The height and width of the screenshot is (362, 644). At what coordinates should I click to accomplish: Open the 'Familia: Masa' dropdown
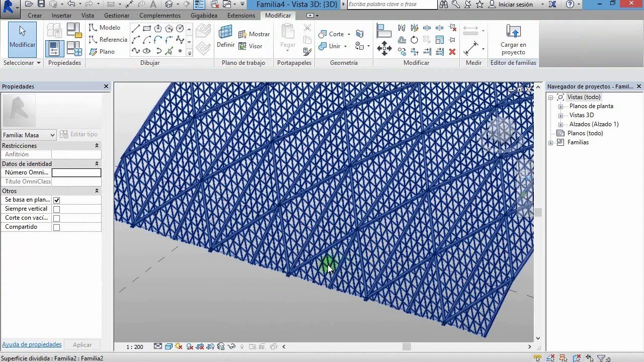coord(29,135)
